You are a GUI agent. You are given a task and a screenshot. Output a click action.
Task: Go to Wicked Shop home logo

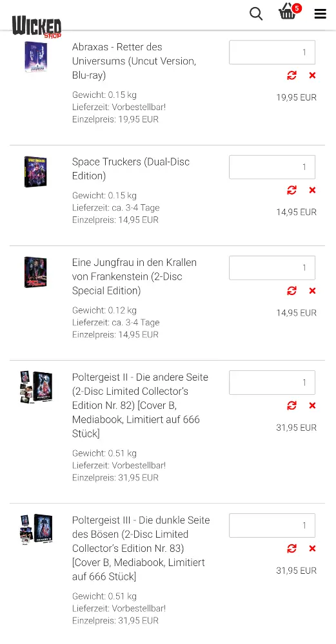37,27
